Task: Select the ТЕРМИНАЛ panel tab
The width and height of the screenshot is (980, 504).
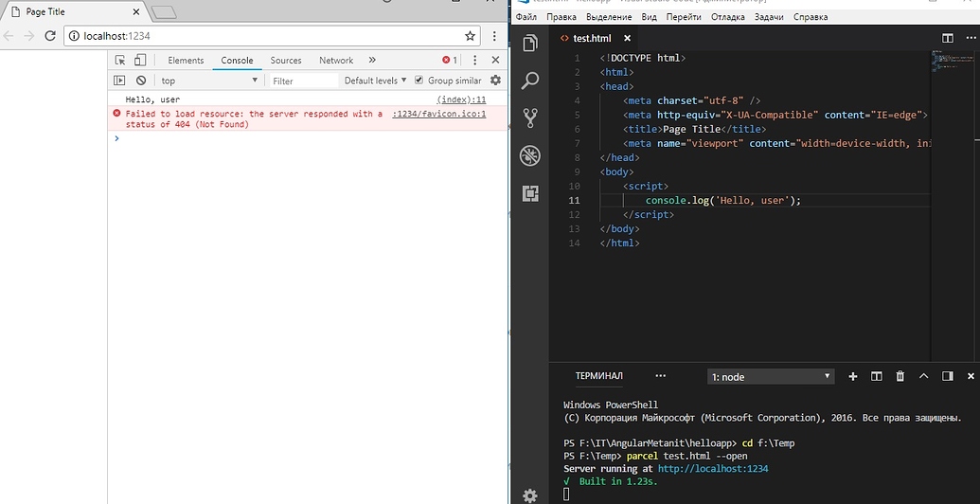Action: pyautogui.click(x=598, y=376)
